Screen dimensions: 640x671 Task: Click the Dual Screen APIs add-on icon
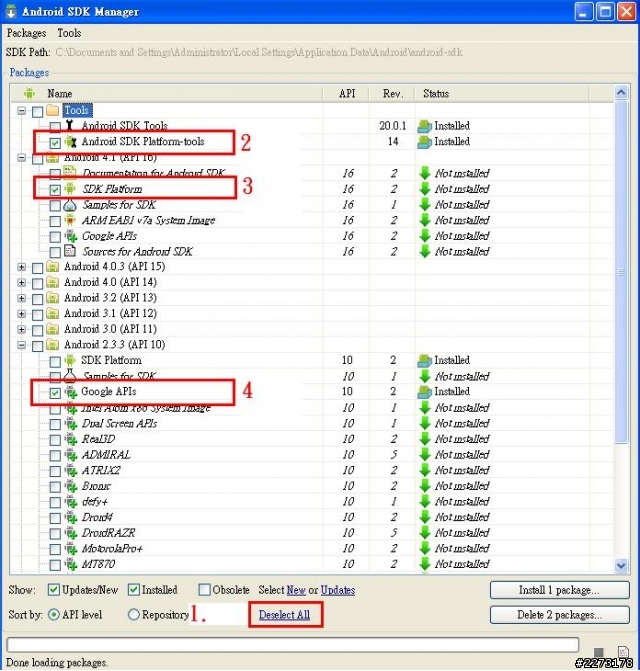[70, 423]
